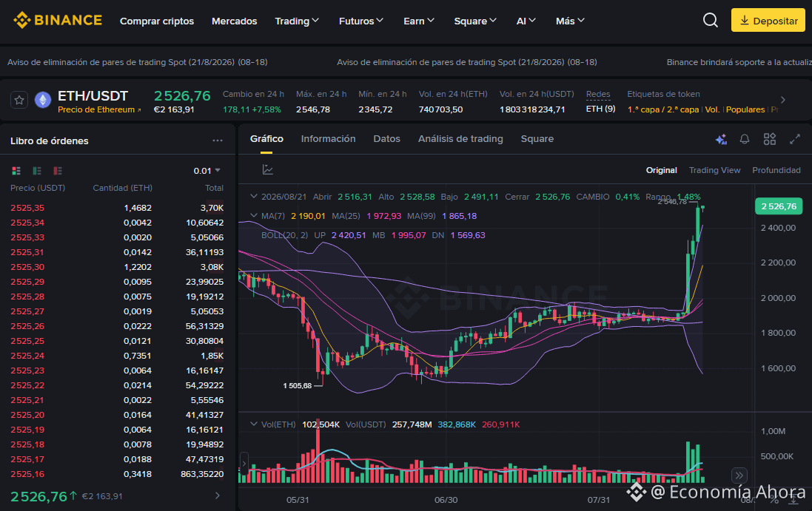The height and width of the screenshot is (511, 812).
Task: Open order book three-dot options menu
Action: pyautogui.click(x=218, y=141)
